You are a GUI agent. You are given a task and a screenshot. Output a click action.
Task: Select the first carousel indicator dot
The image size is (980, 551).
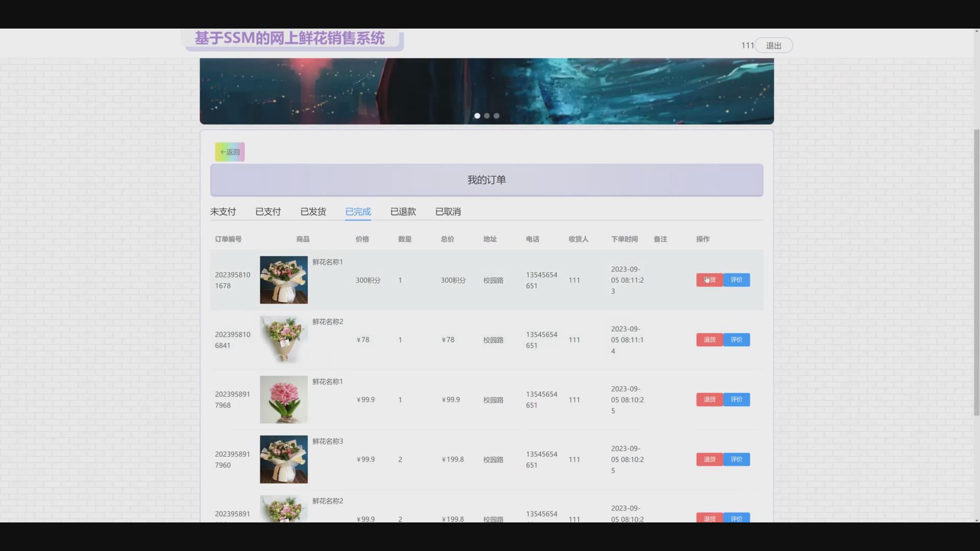point(477,116)
